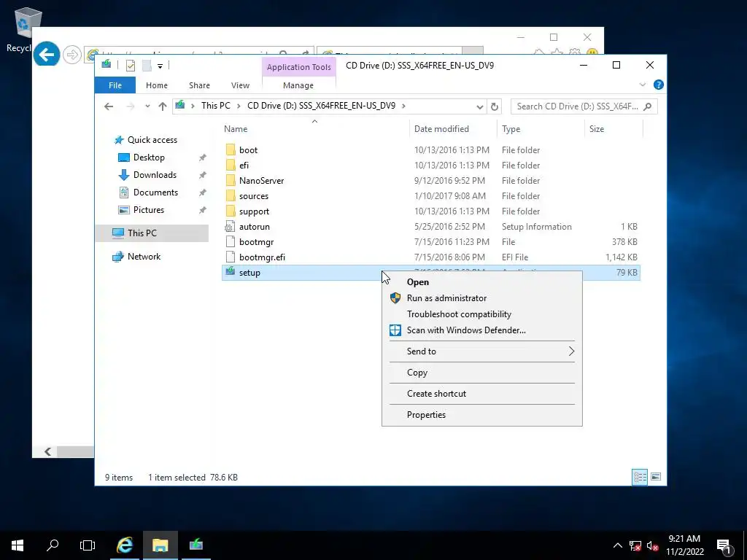This screenshot has height=560, width=747.
Task: Click scroll-left arrow in the Internet Explorer window
Action: (x=47, y=451)
